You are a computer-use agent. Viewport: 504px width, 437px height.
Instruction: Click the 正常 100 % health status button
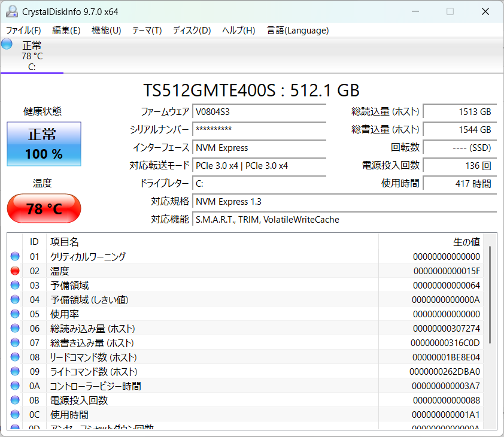(x=44, y=144)
